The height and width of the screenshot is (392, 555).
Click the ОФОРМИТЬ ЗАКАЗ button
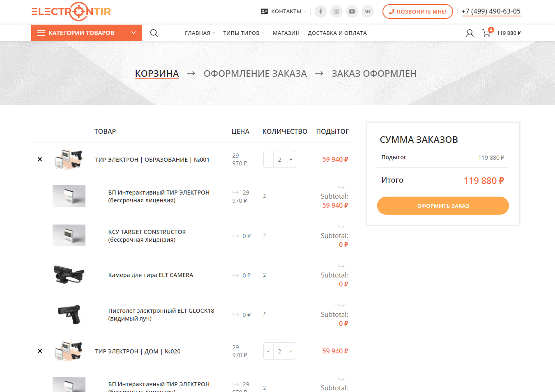(x=443, y=206)
